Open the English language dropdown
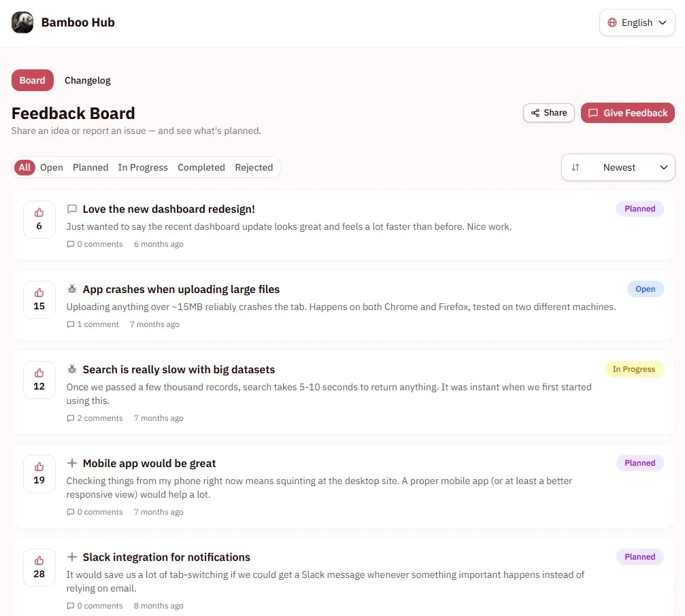 point(637,22)
